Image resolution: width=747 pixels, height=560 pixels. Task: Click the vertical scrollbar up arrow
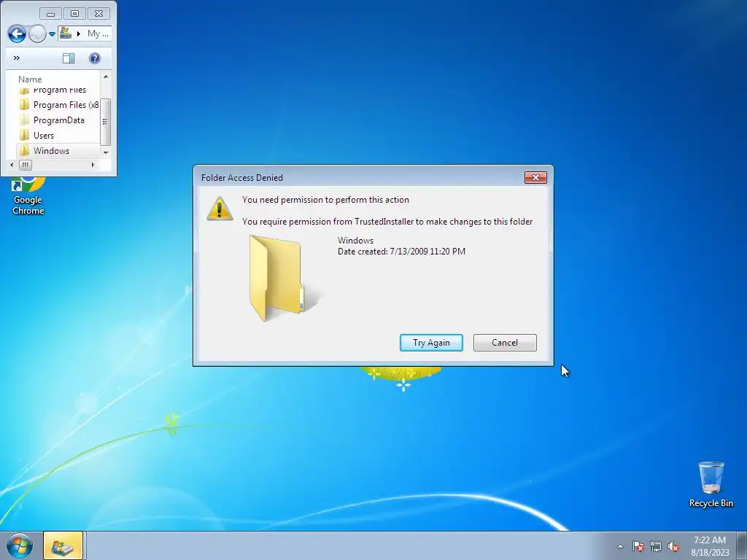pyautogui.click(x=106, y=76)
